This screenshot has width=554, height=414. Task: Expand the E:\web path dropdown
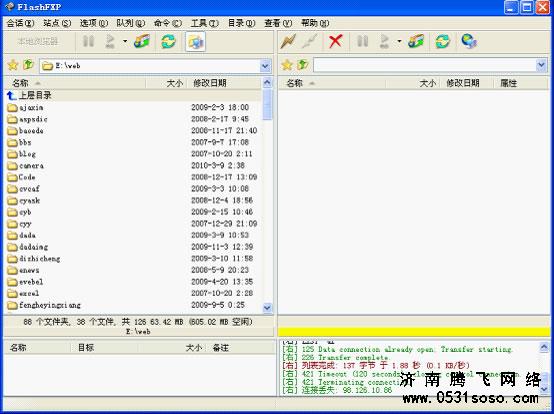tap(266, 66)
